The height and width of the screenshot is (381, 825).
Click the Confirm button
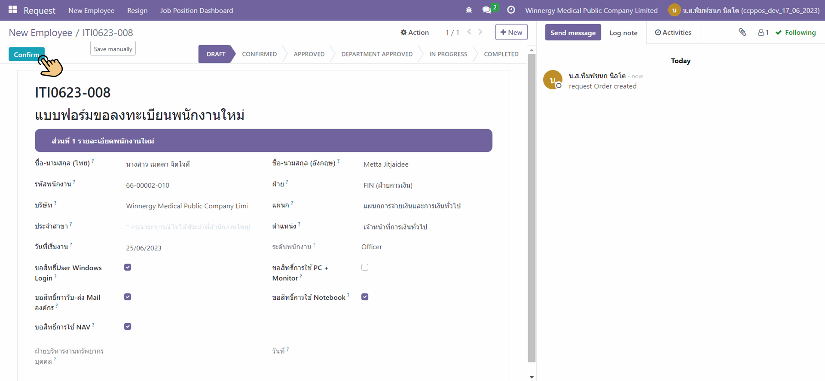tap(27, 54)
